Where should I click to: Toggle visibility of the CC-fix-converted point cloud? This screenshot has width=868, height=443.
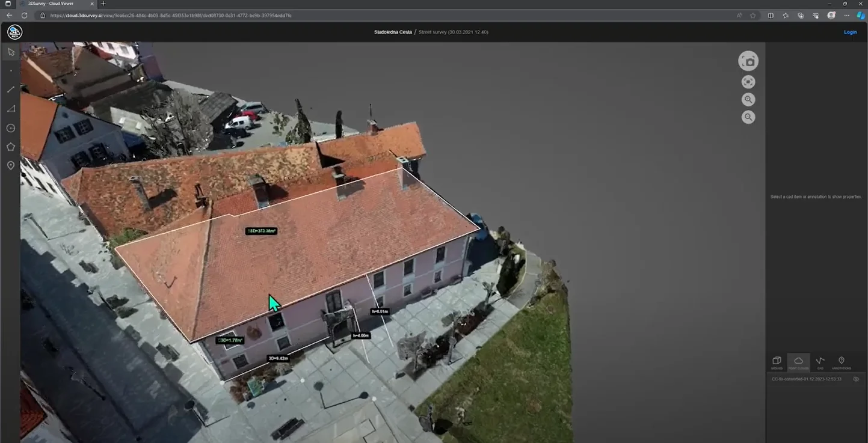pyautogui.click(x=856, y=379)
